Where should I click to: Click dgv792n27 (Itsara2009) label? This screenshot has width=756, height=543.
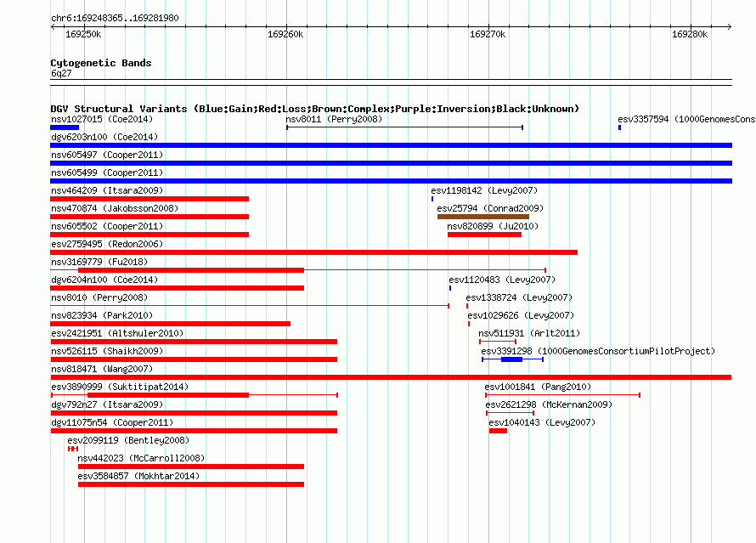pyautogui.click(x=107, y=404)
